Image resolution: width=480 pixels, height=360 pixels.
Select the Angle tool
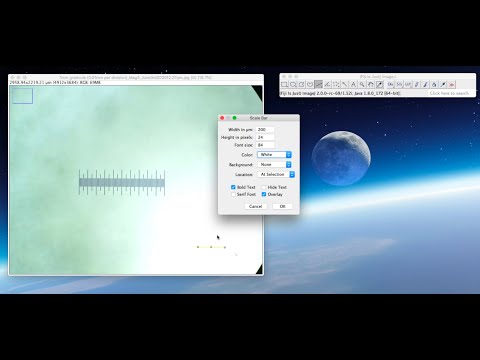327,84
